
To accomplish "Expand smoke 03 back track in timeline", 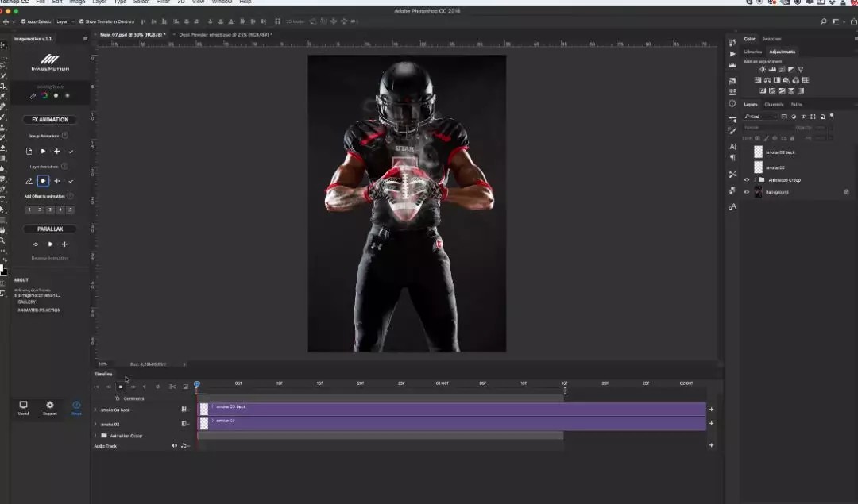I will tap(96, 410).
